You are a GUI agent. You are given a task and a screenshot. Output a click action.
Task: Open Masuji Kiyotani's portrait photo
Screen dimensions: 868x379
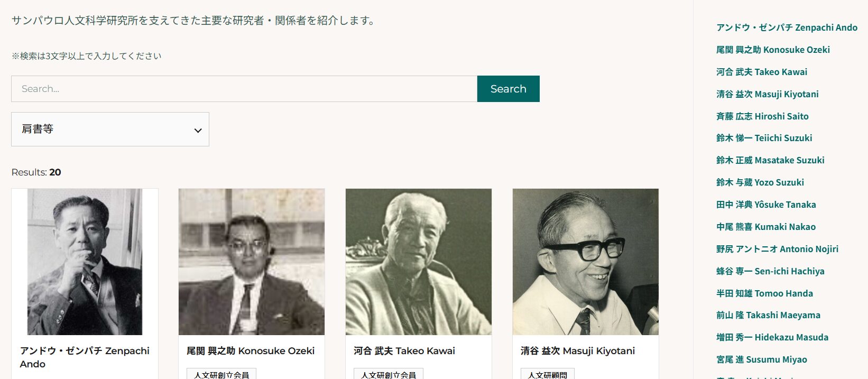pyautogui.click(x=586, y=262)
